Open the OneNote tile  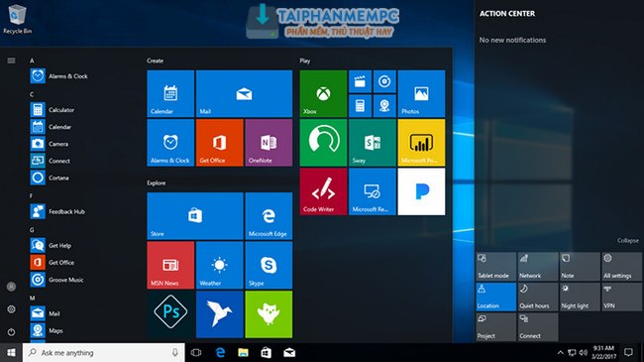pyautogui.click(x=268, y=143)
